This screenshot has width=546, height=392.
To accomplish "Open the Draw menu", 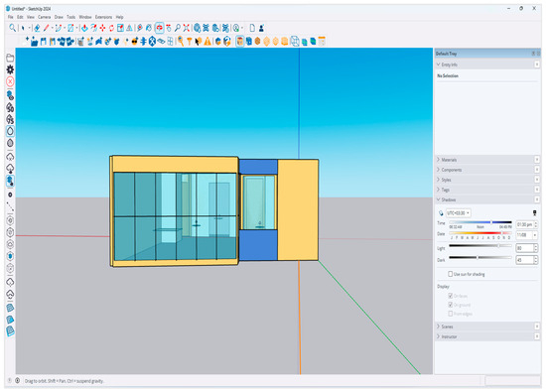I will pyautogui.click(x=59, y=17).
